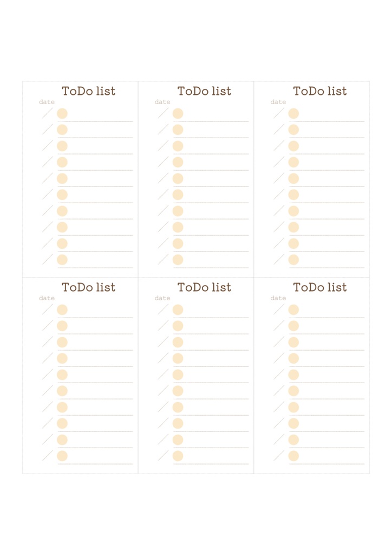Click last date slash in bottom-right list
The height and width of the screenshot is (555, 392).
coord(279,455)
